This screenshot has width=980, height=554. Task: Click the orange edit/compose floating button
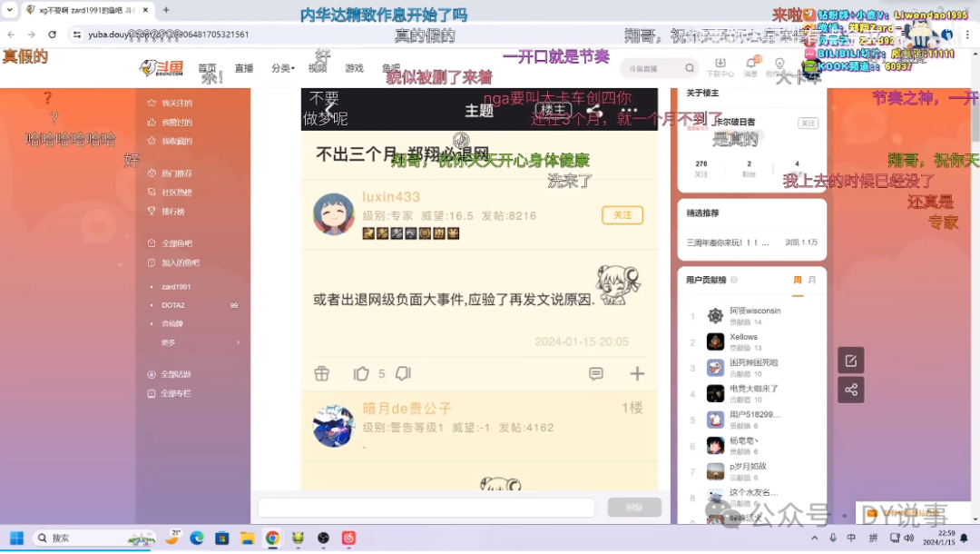tap(850, 361)
